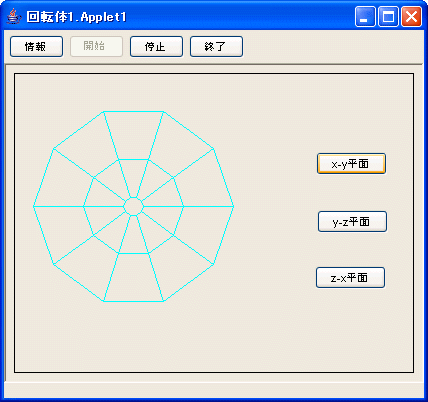Stop rotation with the 停止 button
Screen dimensions: 428x402
pyautogui.click(x=156, y=47)
